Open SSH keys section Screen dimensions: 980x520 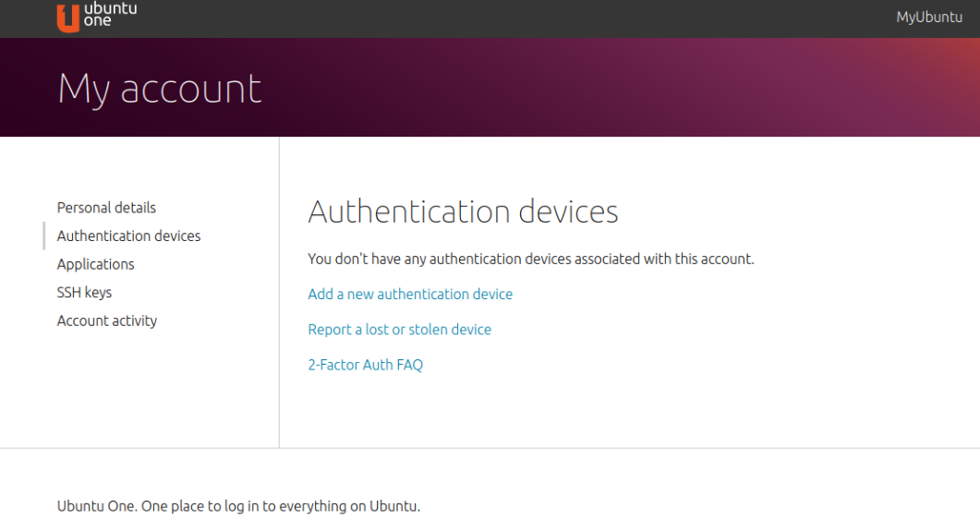pos(84,293)
